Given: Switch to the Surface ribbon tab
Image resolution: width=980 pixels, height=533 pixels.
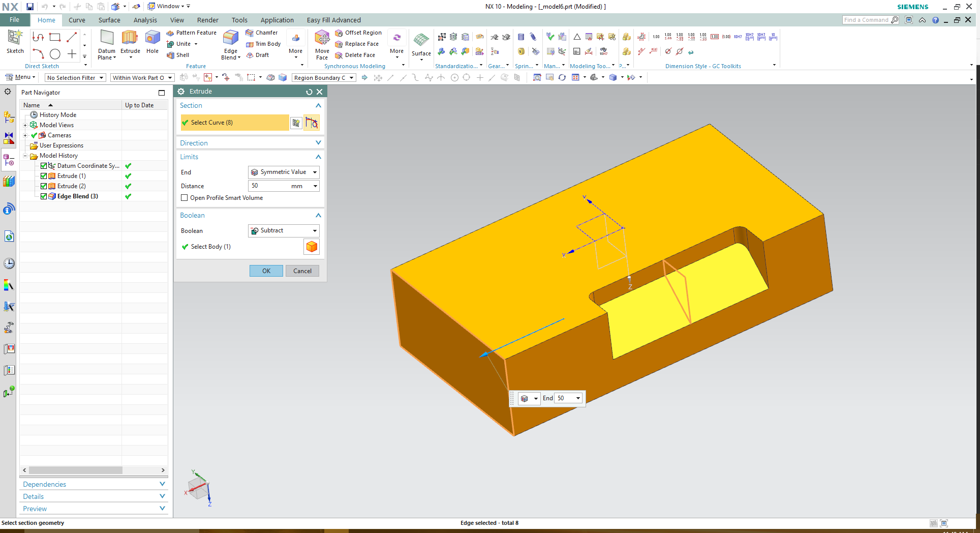Looking at the screenshot, I should tap(109, 20).
